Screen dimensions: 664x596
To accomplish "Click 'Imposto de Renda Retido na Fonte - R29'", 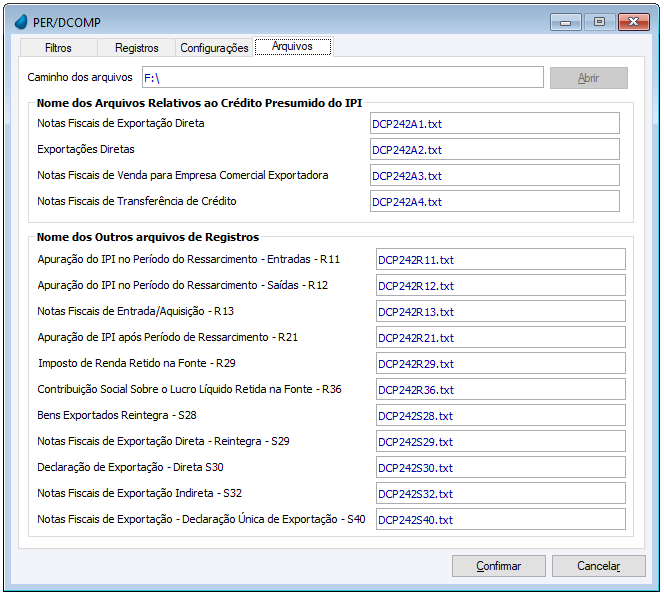I will point(137,363).
